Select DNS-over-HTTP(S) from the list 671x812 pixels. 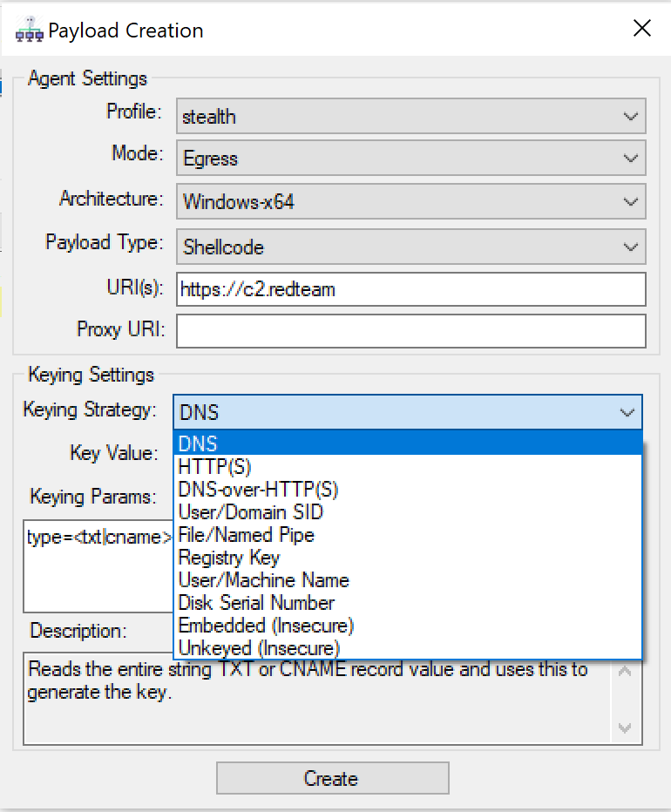point(407,490)
